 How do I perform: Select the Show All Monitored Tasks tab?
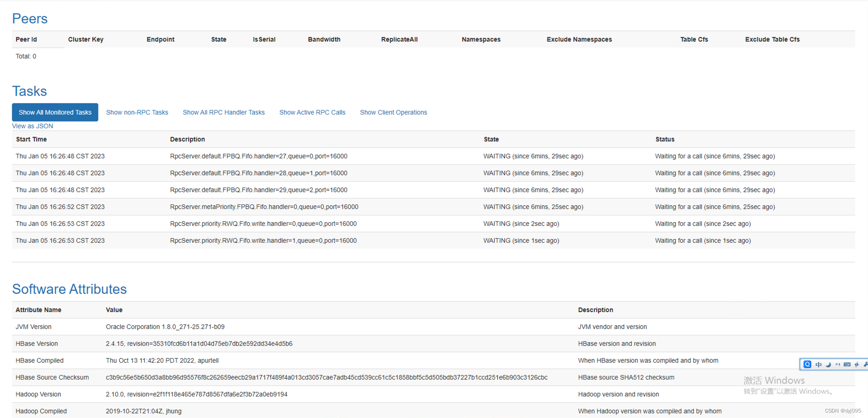[55, 112]
